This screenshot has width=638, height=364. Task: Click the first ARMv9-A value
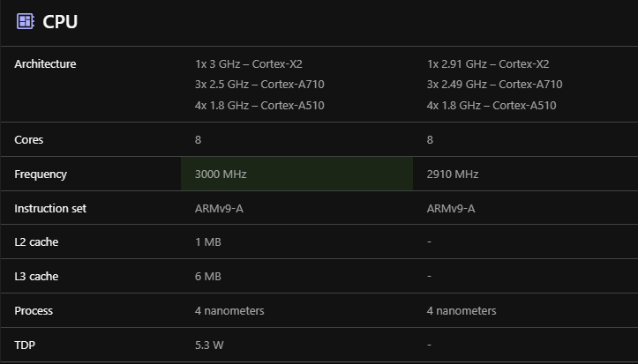pyautogui.click(x=219, y=209)
